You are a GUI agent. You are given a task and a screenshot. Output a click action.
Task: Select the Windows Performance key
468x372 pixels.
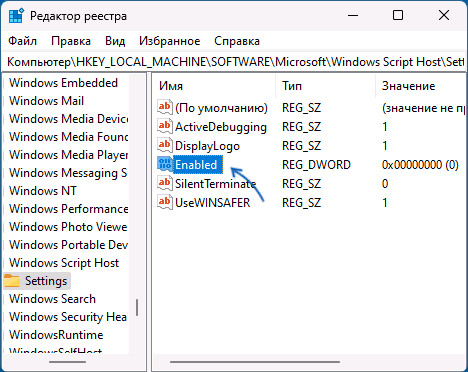68,209
